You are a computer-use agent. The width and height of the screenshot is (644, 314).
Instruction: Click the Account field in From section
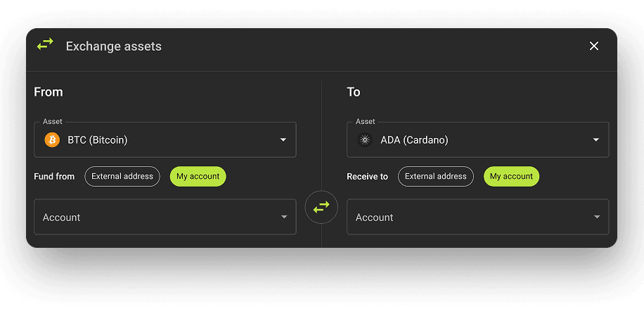[x=155, y=217]
